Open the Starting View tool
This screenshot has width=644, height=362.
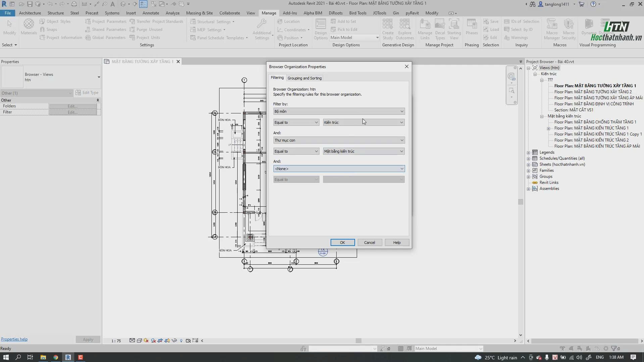click(454, 29)
